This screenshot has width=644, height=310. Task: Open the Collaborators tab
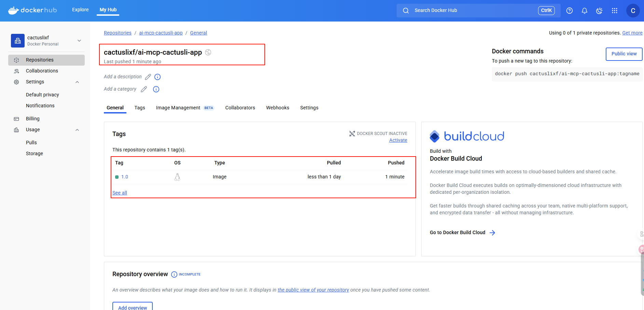240,108
